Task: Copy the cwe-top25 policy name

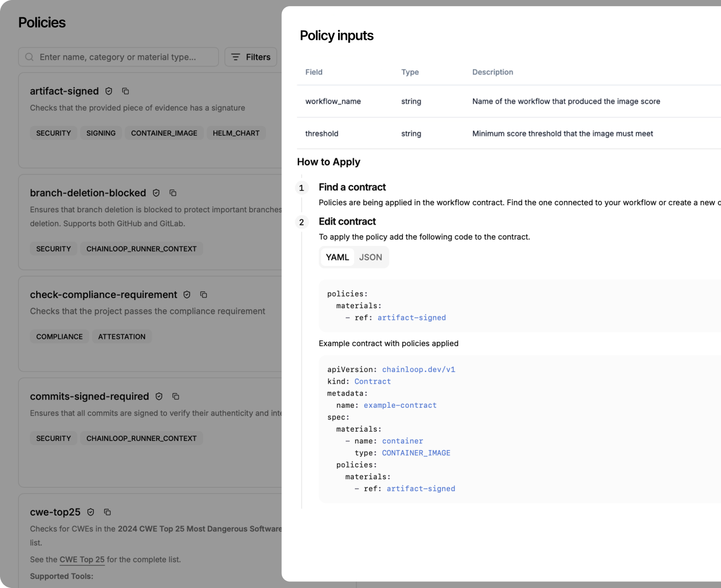Action: pos(107,512)
